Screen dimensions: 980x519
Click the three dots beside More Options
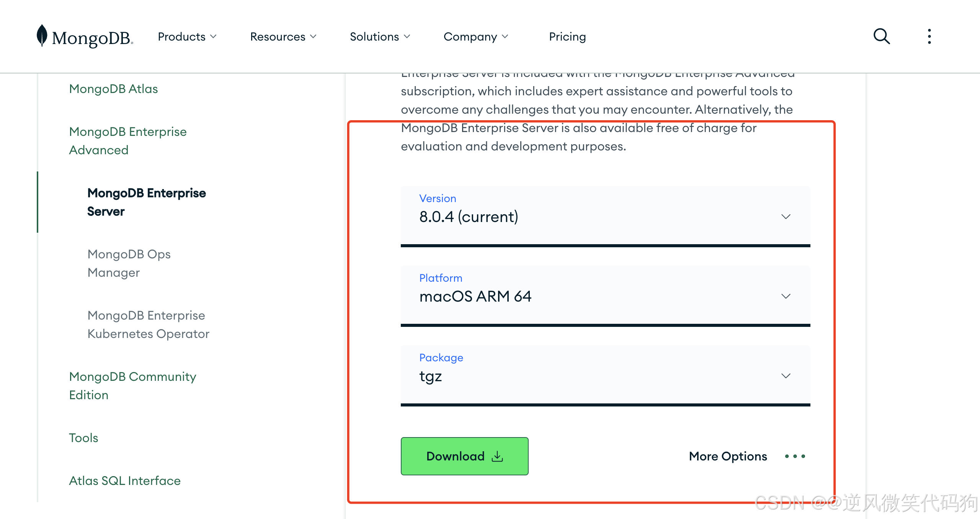(795, 456)
